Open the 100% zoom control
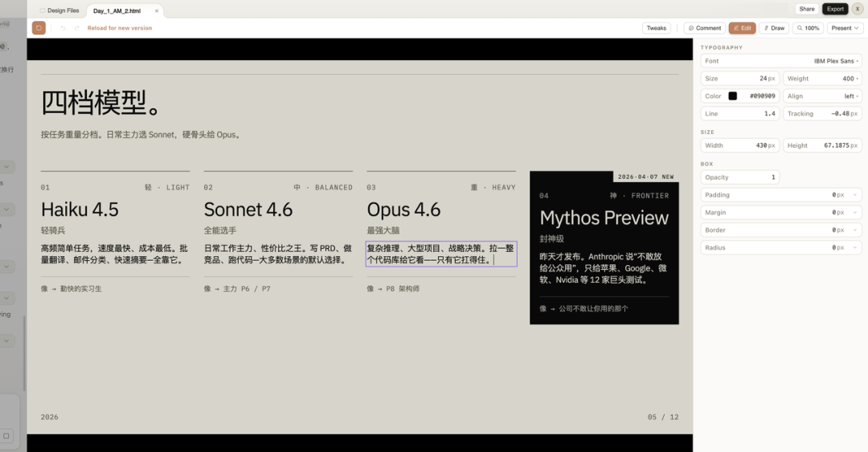868x452 pixels. click(x=807, y=28)
